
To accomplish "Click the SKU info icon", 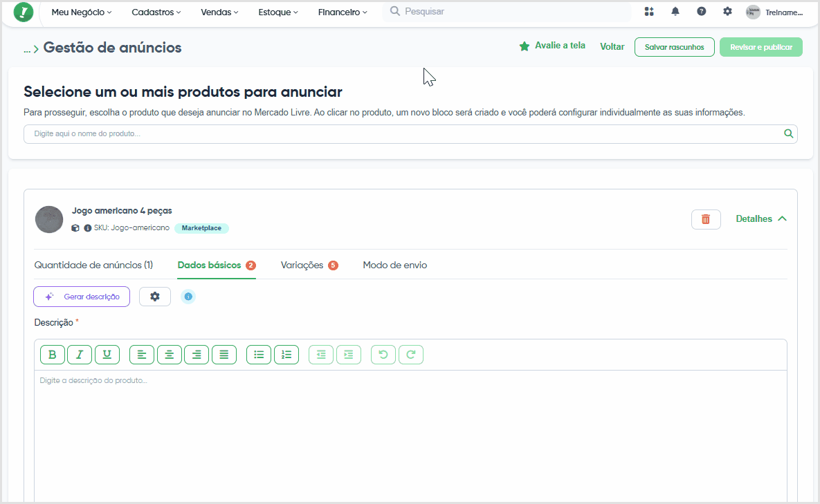I will pyautogui.click(x=88, y=228).
